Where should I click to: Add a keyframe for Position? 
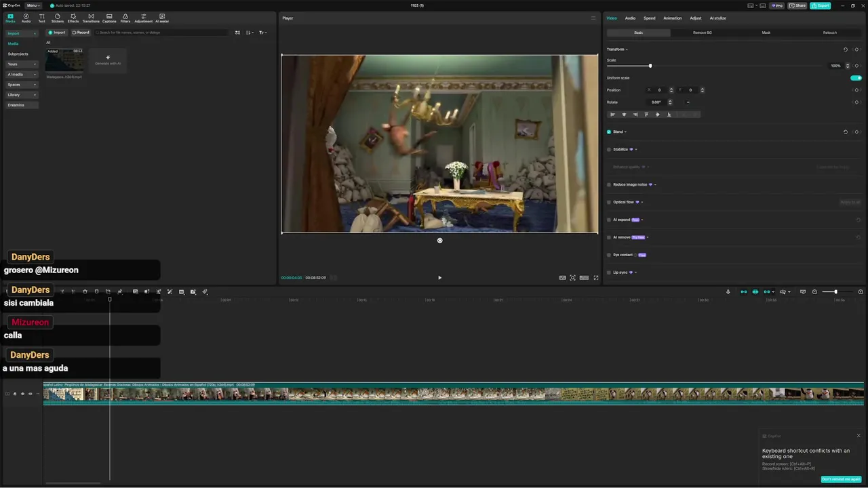point(856,90)
